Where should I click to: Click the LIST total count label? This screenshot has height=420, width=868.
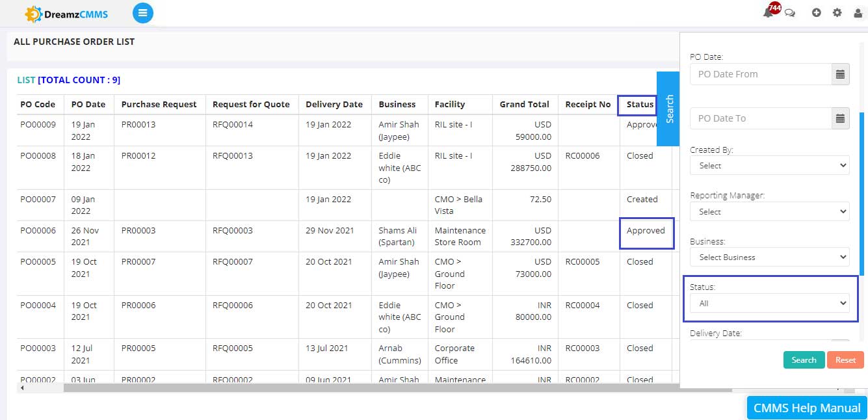pyautogui.click(x=68, y=80)
